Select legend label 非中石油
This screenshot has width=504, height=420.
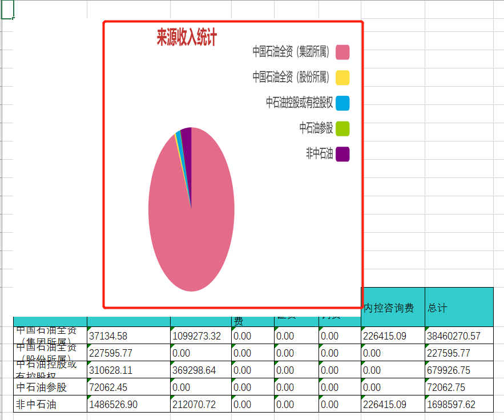point(319,154)
